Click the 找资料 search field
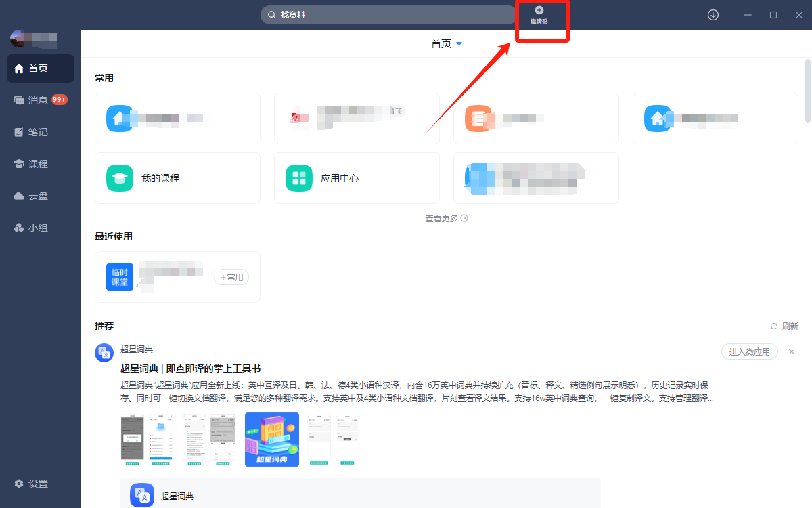The height and width of the screenshot is (508, 812). coord(389,15)
